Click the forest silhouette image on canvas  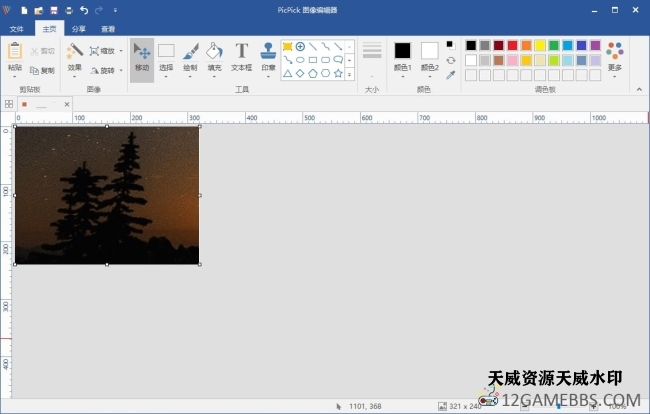tap(107, 195)
